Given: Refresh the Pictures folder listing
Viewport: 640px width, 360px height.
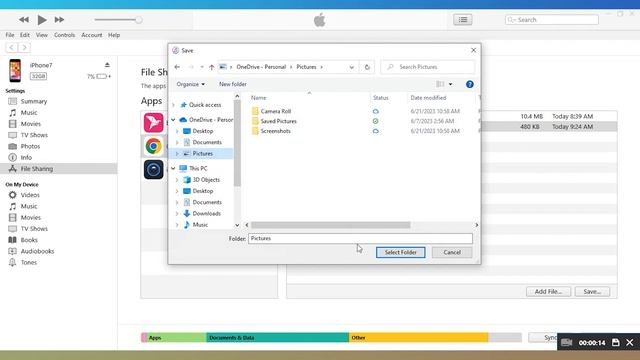Looking at the screenshot, I should [x=367, y=67].
